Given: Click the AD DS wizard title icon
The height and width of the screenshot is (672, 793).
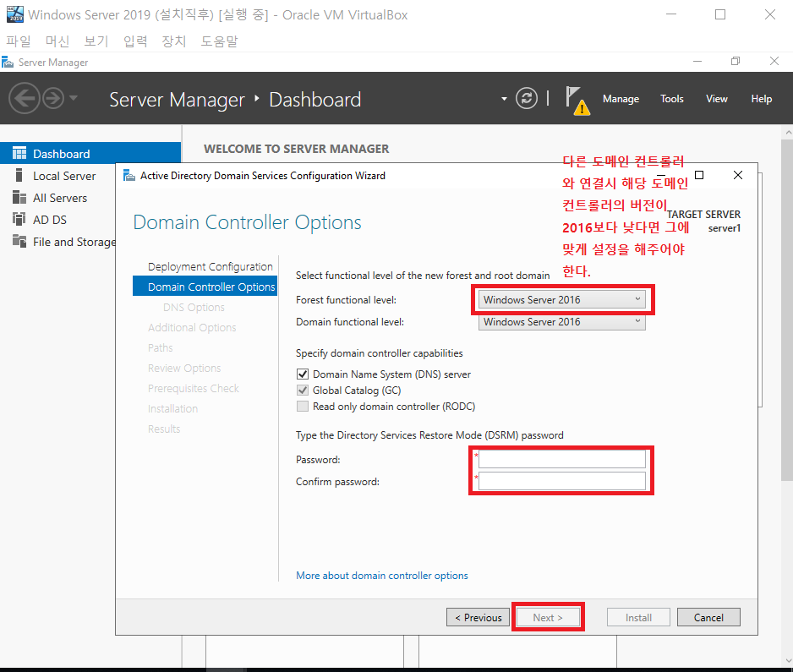Looking at the screenshot, I should [129, 176].
